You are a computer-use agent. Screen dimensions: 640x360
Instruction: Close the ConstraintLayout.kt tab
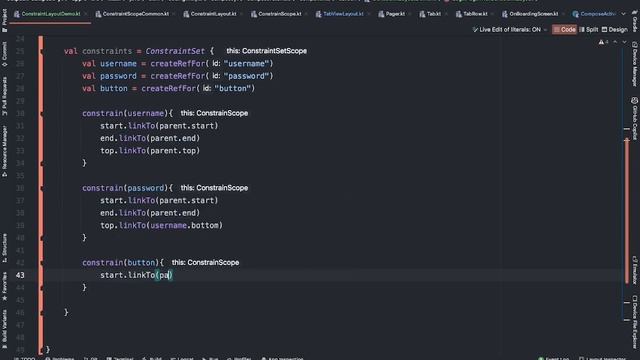coord(242,14)
